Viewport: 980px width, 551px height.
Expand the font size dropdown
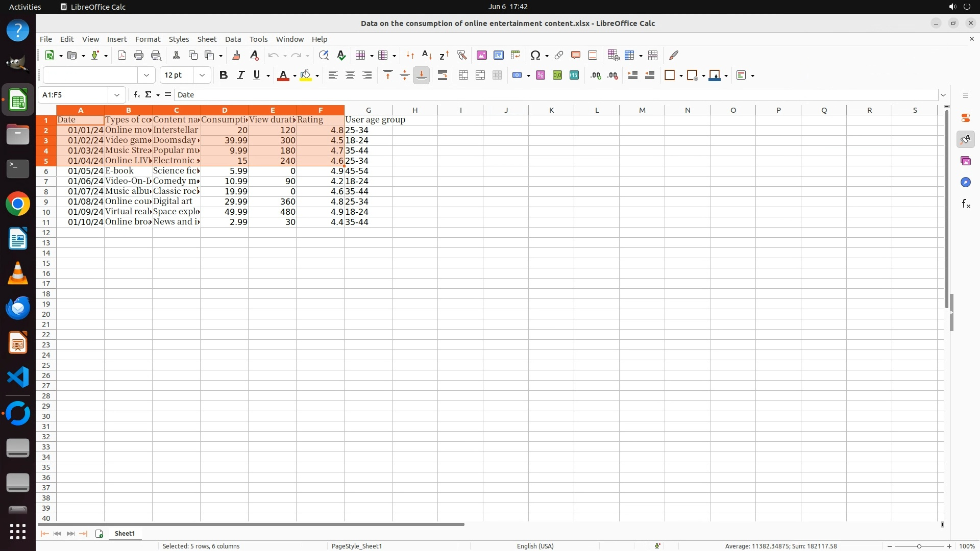202,76
